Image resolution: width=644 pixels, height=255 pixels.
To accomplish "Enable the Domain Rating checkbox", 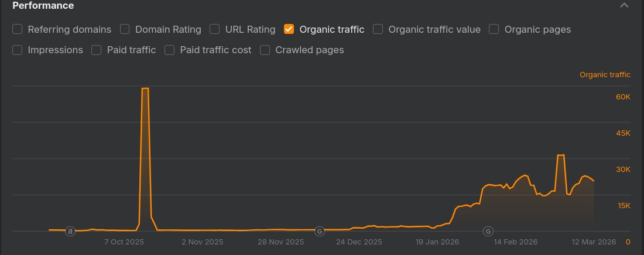I will 125,29.
